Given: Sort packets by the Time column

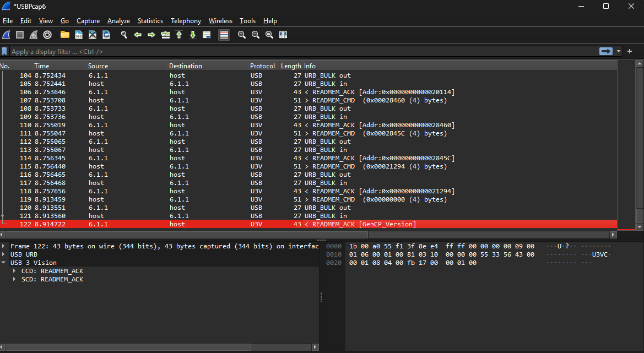Looking at the screenshot, I should (x=59, y=66).
